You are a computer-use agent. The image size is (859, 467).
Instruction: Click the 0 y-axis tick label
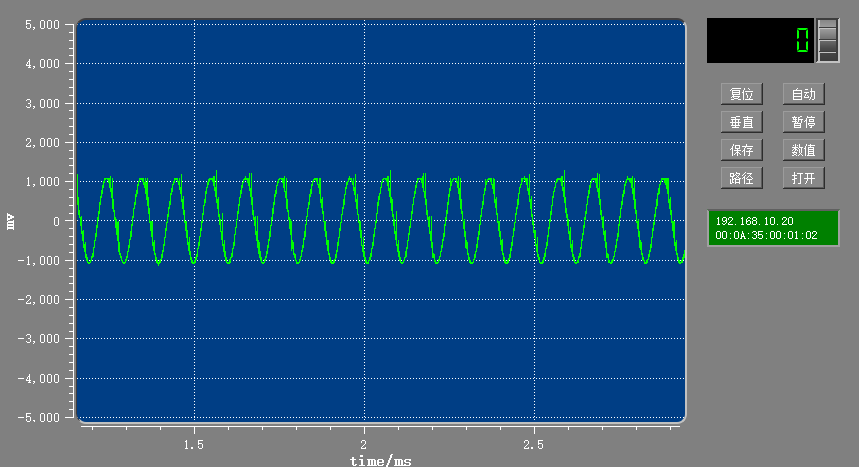click(56, 221)
